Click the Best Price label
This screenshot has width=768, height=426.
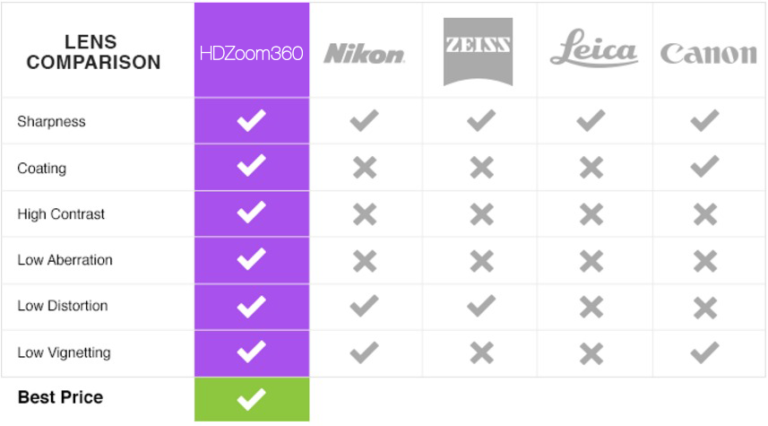coord(60,397)
